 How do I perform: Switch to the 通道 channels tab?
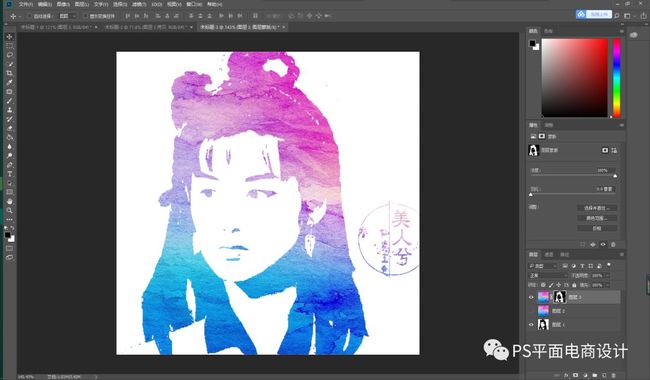point(549,254)
